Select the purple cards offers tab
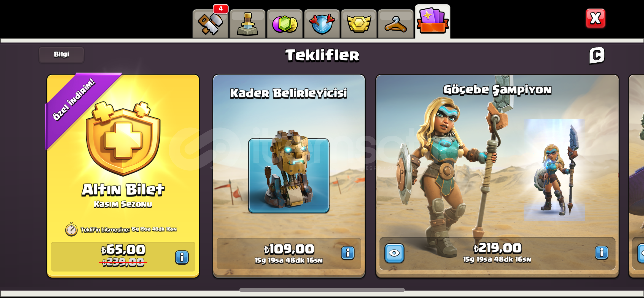Viewport: 644px width, 298px height. click(433, 22)
